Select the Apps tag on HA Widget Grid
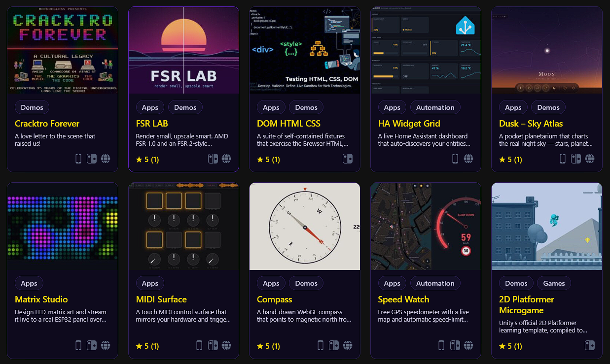The width and height of the screenshot is (610, 364). click(392, 107)
